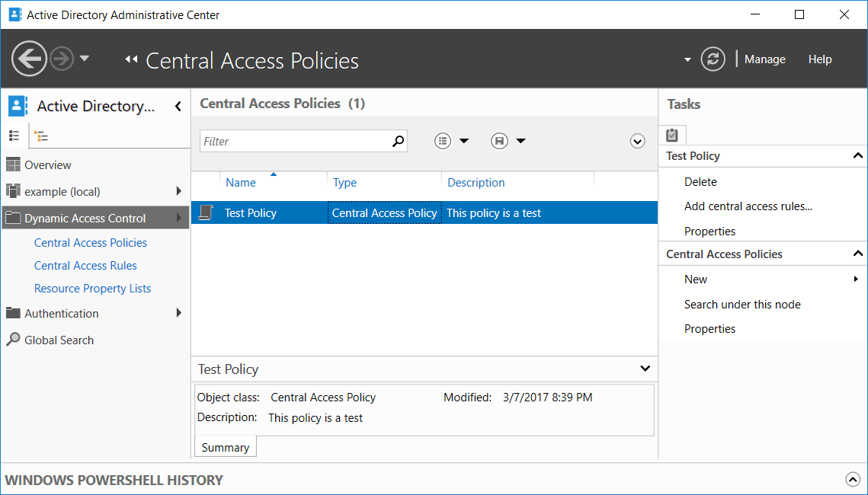Sort by the Description column header
The height and width of the screenshot is (495, 868).
(x=476, y=183)
